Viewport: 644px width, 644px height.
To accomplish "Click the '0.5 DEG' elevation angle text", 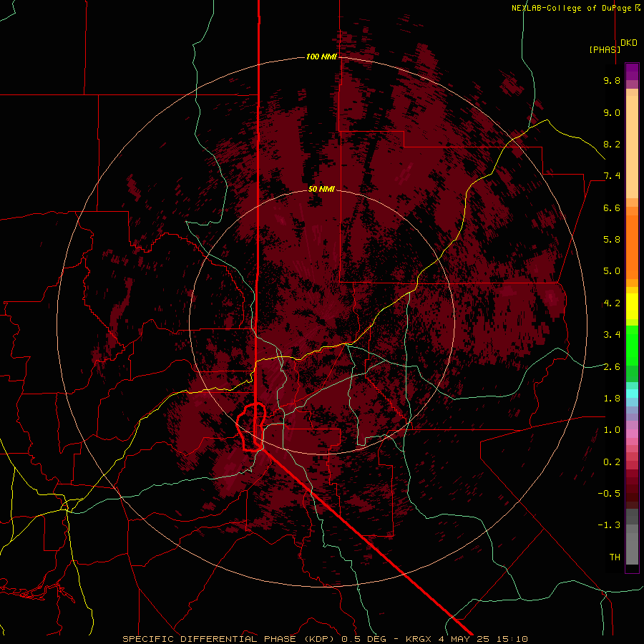I will 366,639.
